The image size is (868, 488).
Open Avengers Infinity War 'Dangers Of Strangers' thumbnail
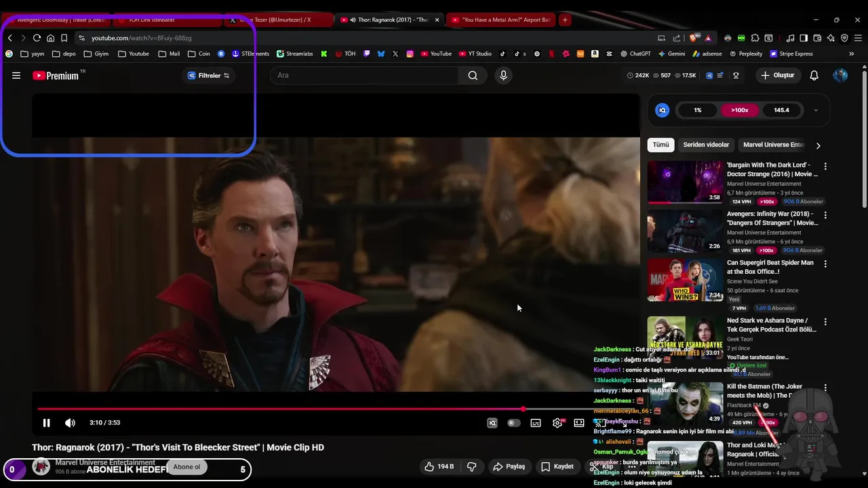coord(685,230)
